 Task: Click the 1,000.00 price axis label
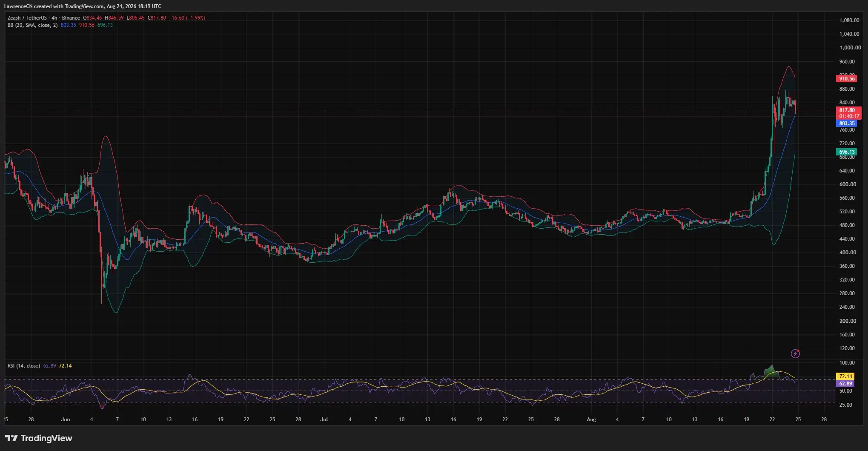click(850, 48)
